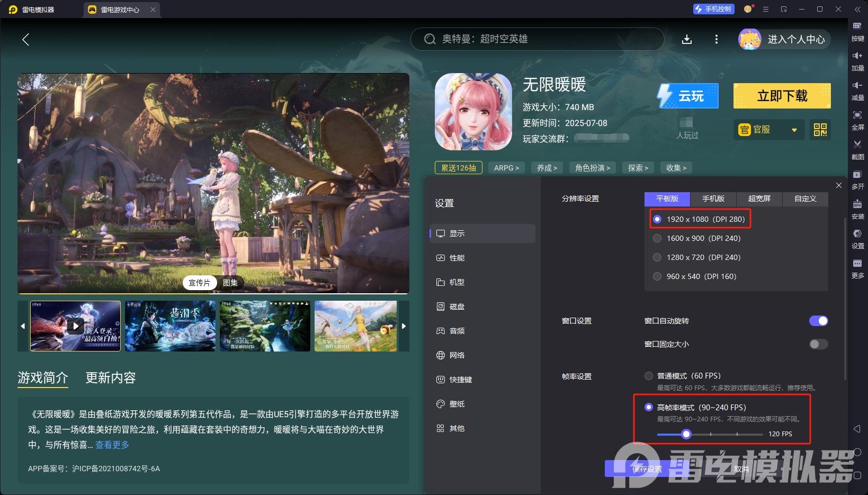
Task: Collapse the right sidebar with double-arrow icon
Action: pos(857,10)
